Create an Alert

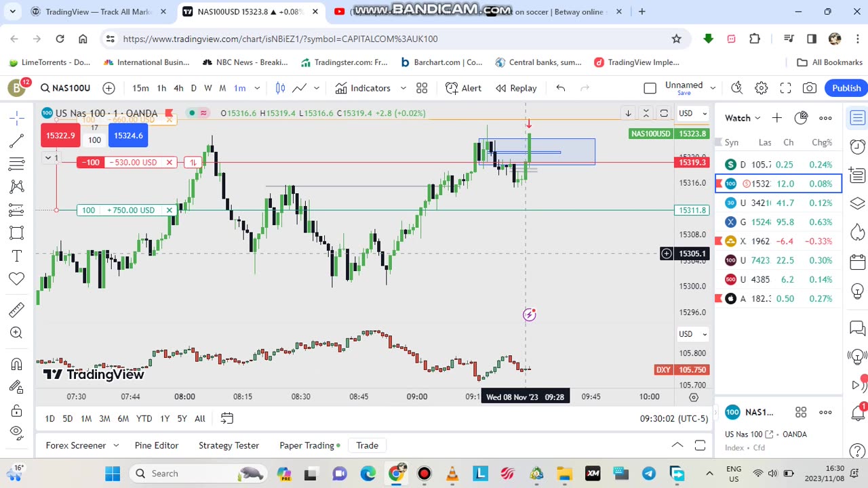tap(464, 88)
